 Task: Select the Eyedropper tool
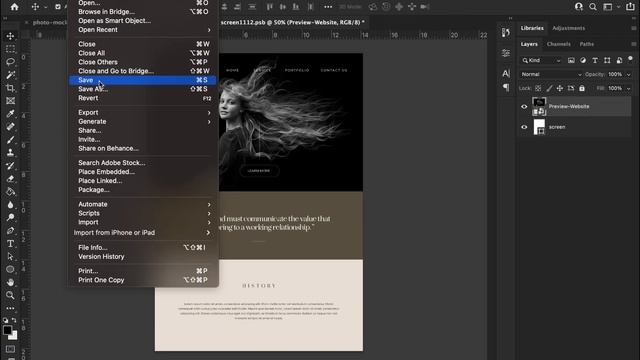(x=10, y=114)
